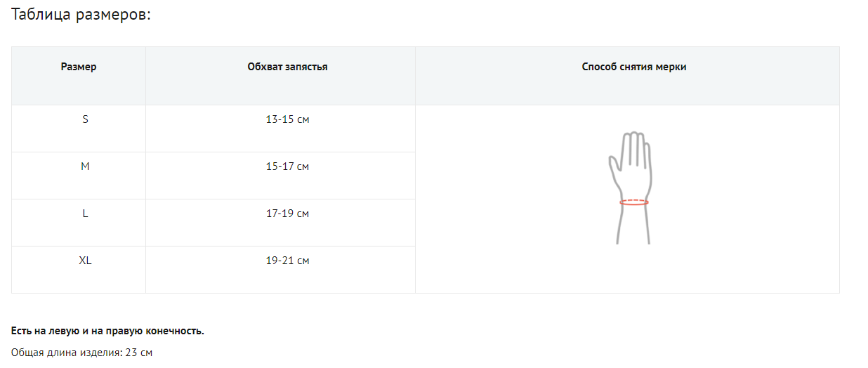Select the "17-19 см" measurement cell
Screen dimensions: 868x368
coord(287,213)
